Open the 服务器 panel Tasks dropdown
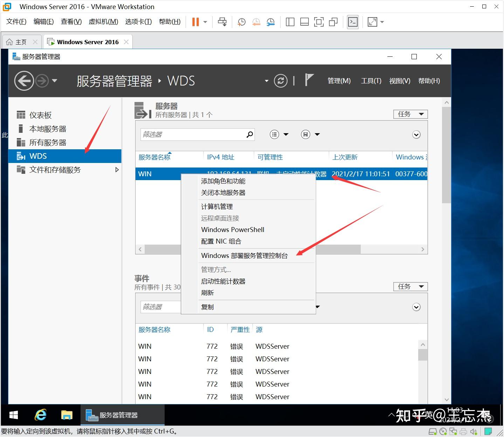Image resolution: width=504 pixels, height=437 pixels. [x=410, y=114]
